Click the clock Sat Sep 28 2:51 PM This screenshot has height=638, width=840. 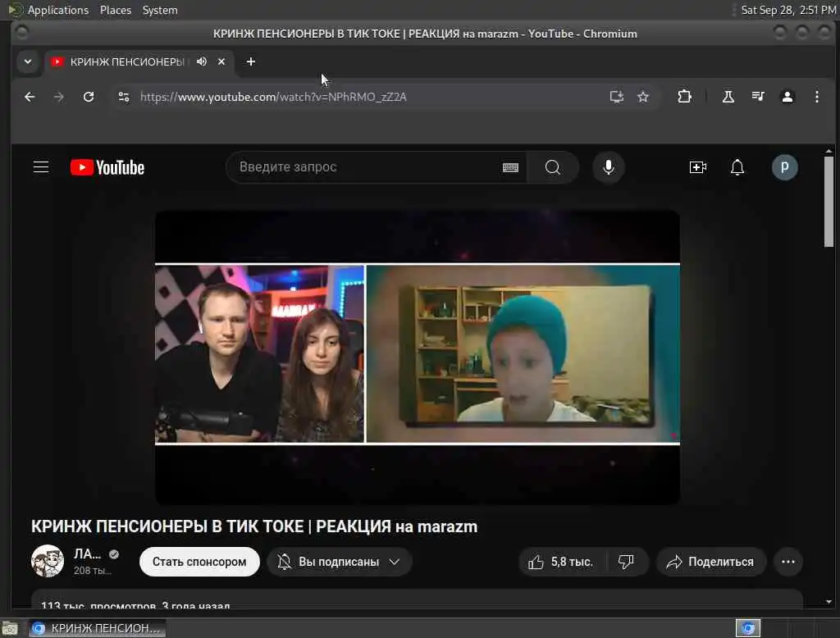click(788, 10)
